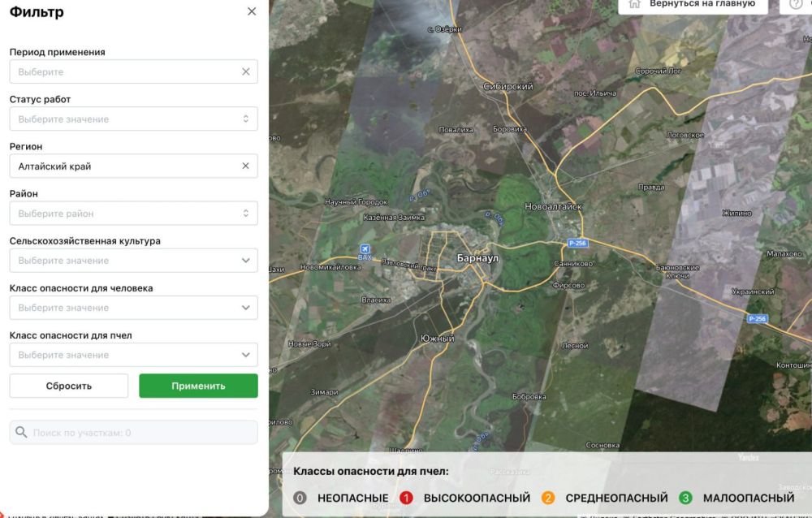Click the Лесной map label

(575, 345)
